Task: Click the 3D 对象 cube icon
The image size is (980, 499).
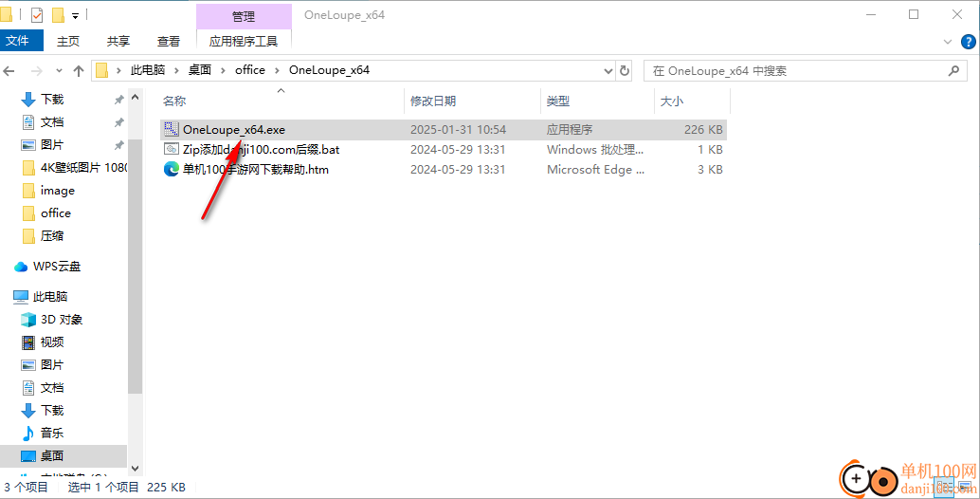Action: click(28, 320)
